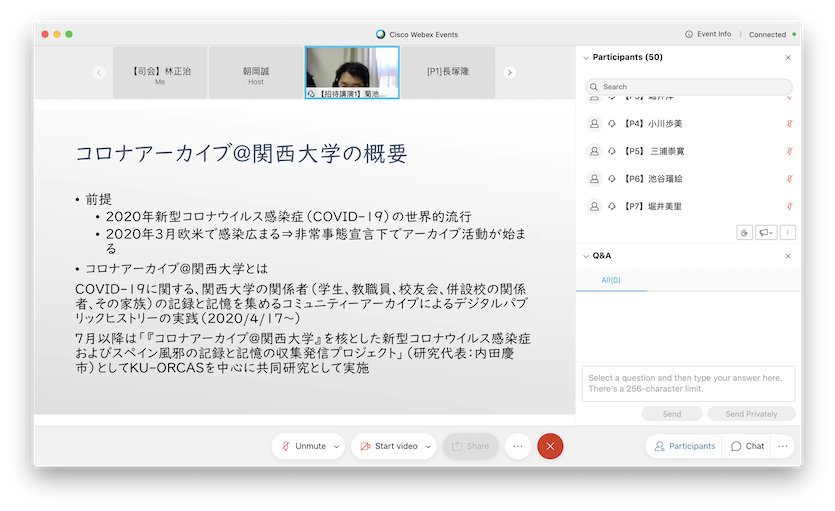The height and width of the screenshot is (511, 835).
Task: Click the muted microphone icon for P4 小川歩美
Action: pyautogui.click(x=789, y=123)
